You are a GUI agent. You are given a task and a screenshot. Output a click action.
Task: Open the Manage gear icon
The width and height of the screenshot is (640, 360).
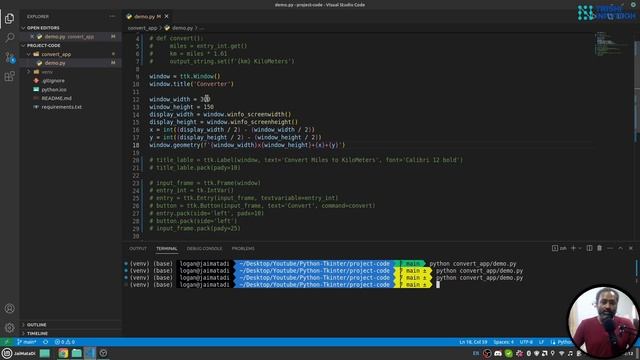(x=9, y=327)
